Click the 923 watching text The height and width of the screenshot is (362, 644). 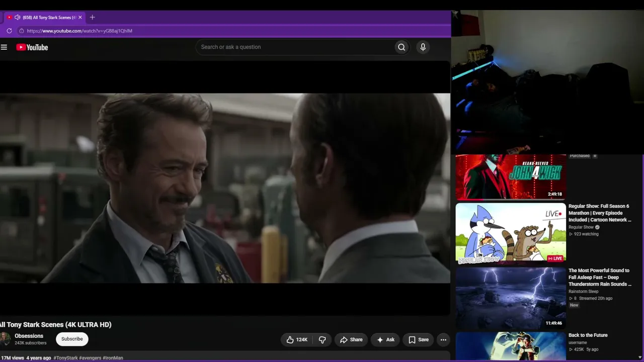click(586, 234)
